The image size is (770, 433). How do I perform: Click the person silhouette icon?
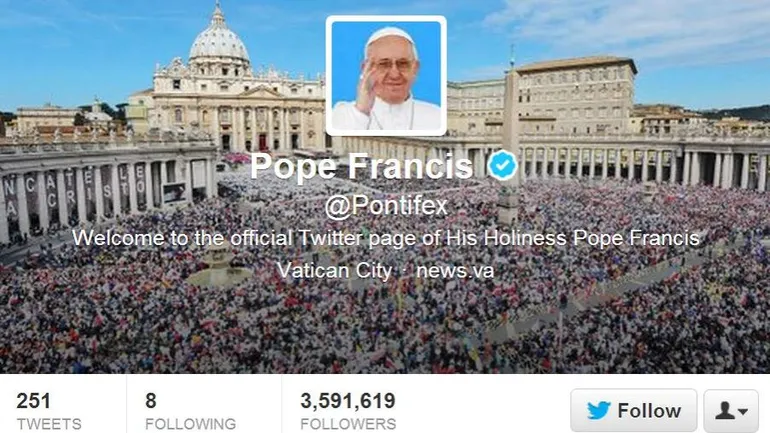(x=724, y=410)
